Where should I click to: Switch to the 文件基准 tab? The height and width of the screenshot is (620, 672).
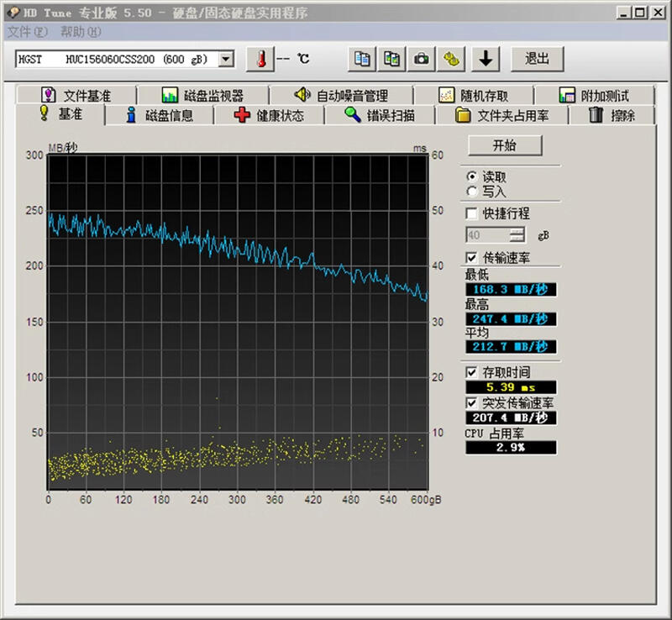coord(76,95)
